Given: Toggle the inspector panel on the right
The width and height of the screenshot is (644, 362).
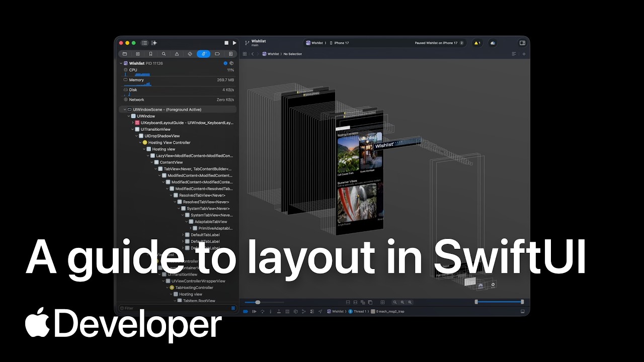Looking at the screenshot, I should click(522, 43).
